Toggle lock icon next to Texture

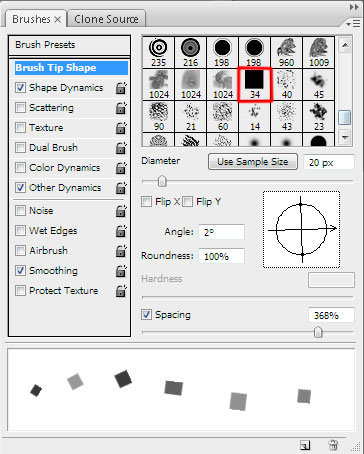[x=121, y=128]
